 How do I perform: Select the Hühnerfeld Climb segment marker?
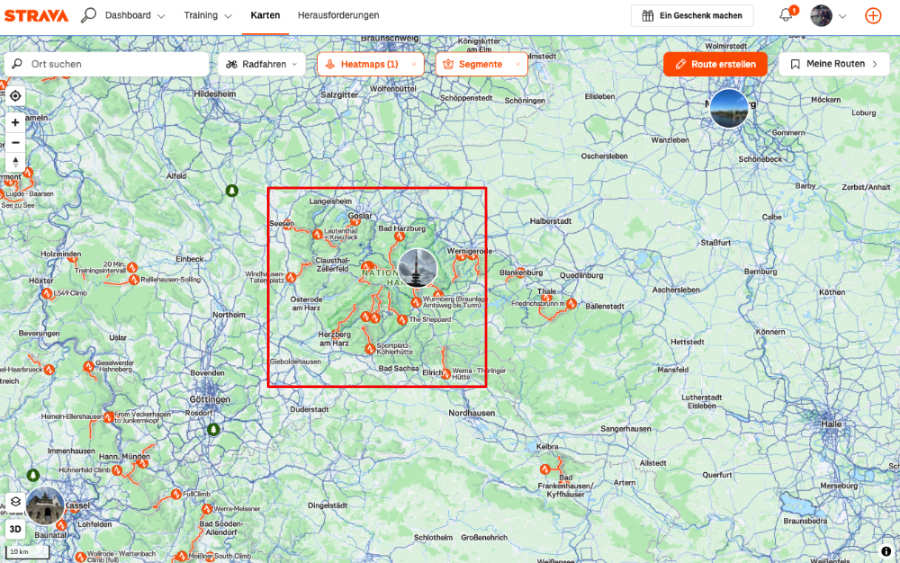(x=117, y=471)
